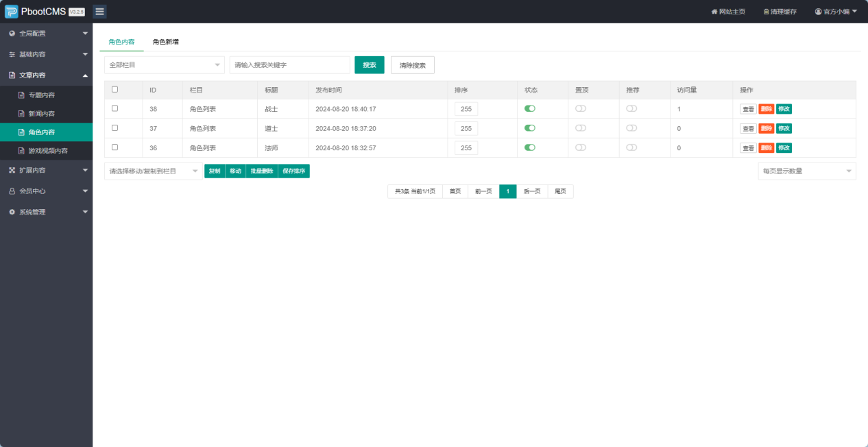Open 游戏视频内容 in the sidebar
Image resolution: width=868 pixels, height=447 pixels.
pos(46,150)
